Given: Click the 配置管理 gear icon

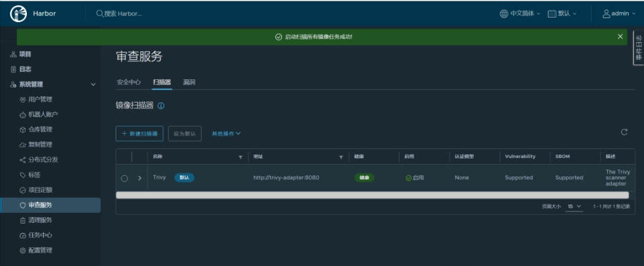Looking at the screenshot, I should pos(23,251).
